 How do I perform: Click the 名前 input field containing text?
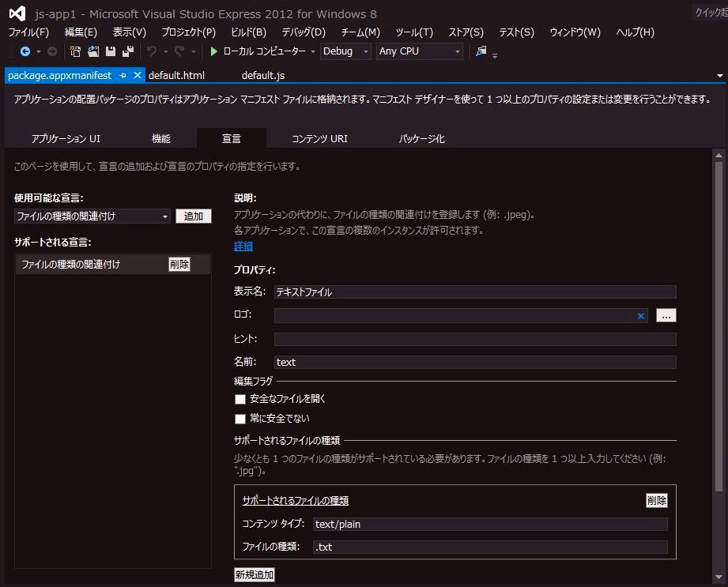[x=475, y=362]
